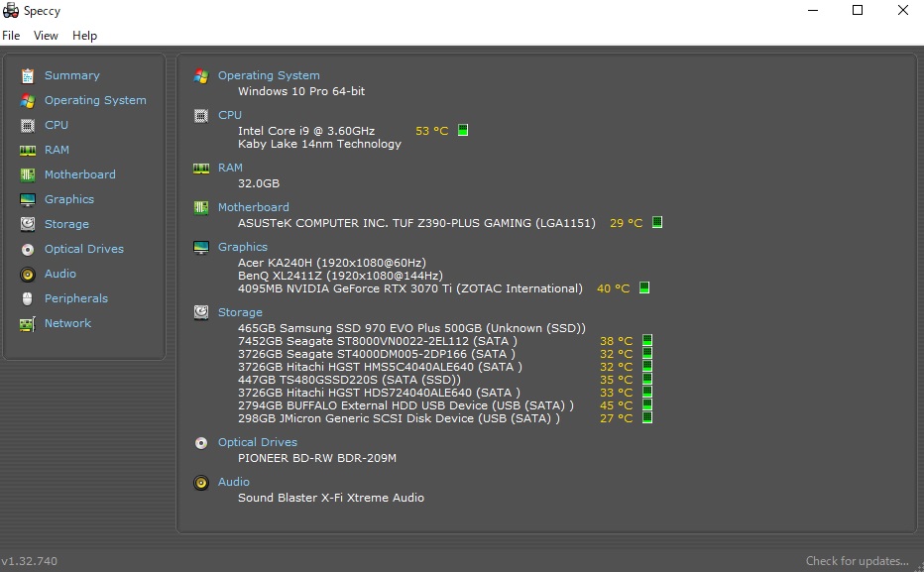
Task: Click the Storage icon in summary pane
Action: pos(201,312)
